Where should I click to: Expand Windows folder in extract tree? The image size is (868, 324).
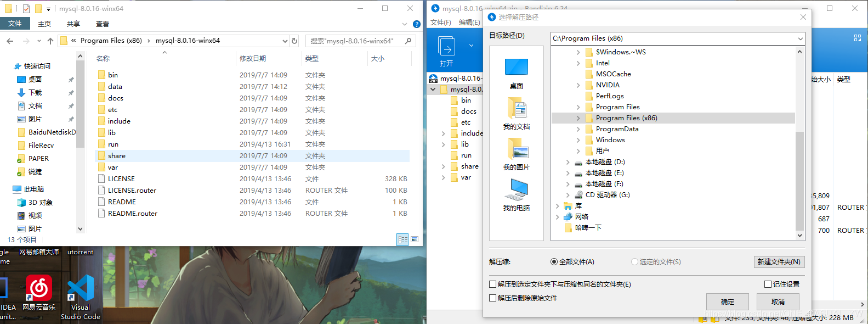click(578, 140)
